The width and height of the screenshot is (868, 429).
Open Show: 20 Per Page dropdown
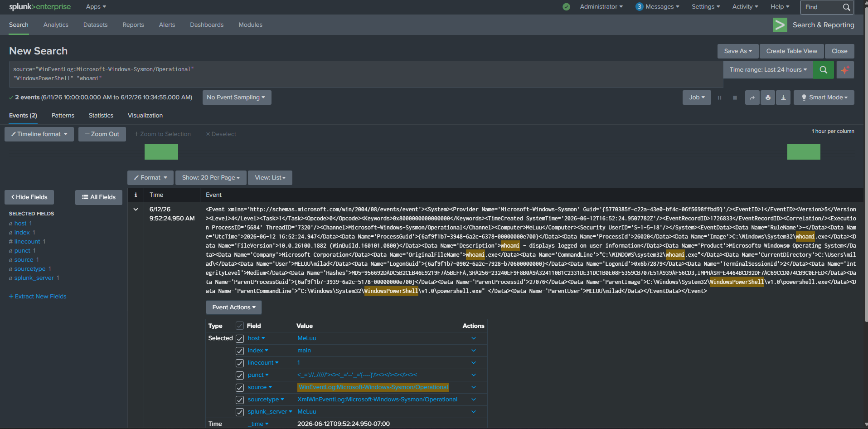click(211, 178)
